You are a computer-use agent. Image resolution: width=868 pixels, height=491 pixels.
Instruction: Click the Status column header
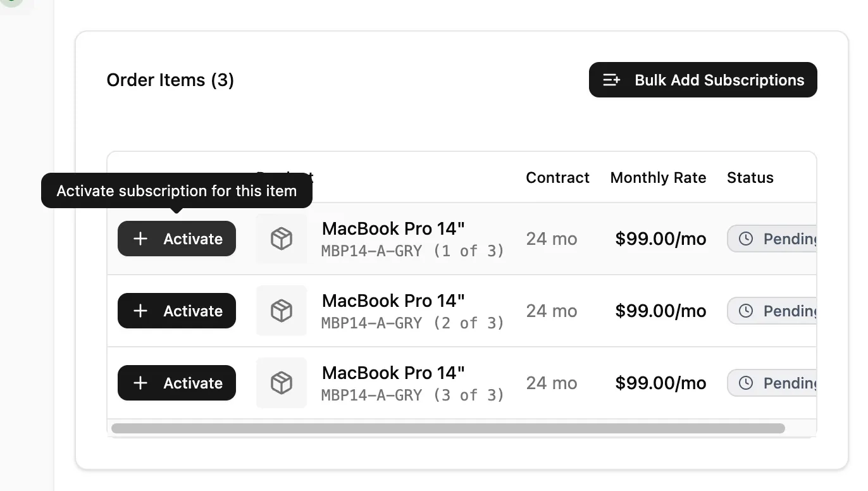pos(750,178)
